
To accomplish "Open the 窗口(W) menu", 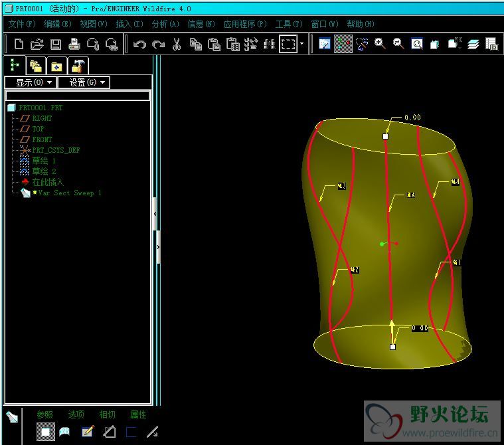I will pyautogui.click(x=325, y=24).
